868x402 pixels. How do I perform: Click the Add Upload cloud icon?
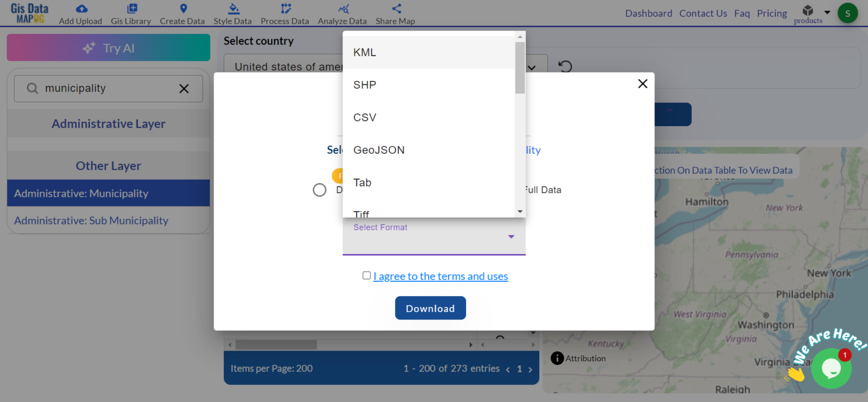coord(80,9)
